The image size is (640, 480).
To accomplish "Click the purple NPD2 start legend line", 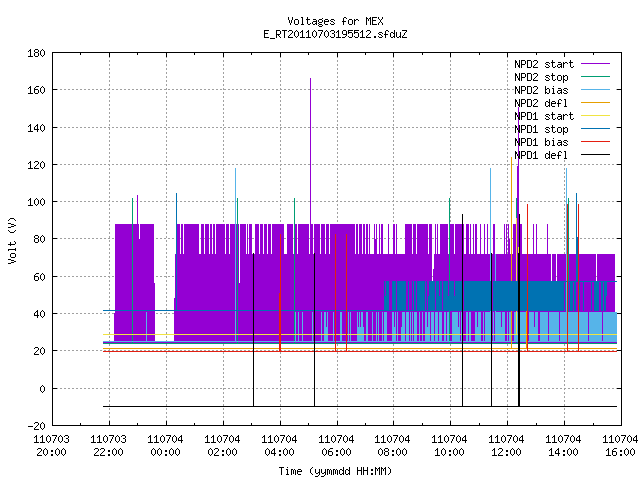I will coord(596,64).
